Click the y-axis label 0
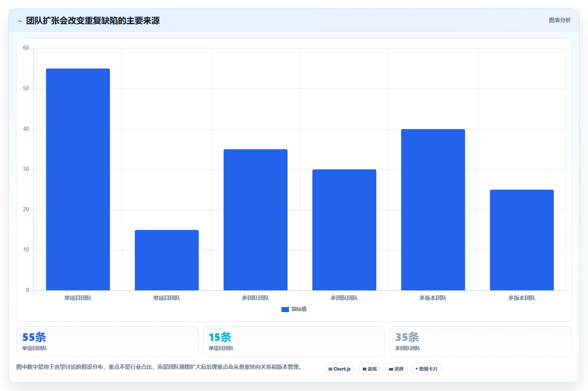The image size is (588, 391). 28,290
